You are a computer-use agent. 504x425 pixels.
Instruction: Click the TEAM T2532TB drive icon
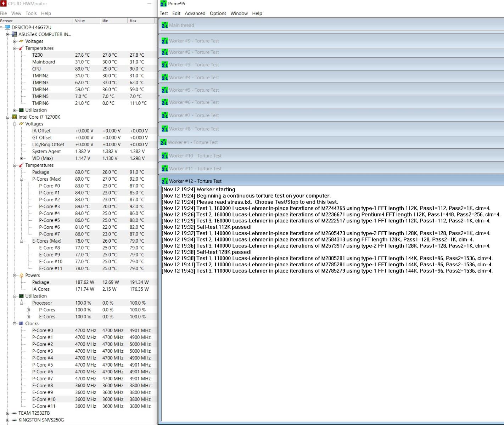coord(14,413)
